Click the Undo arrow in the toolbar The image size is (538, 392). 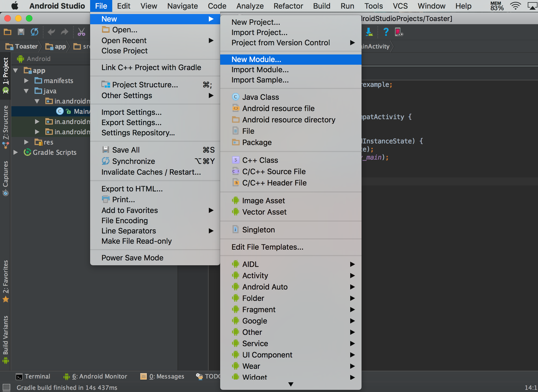pos(51,32)
